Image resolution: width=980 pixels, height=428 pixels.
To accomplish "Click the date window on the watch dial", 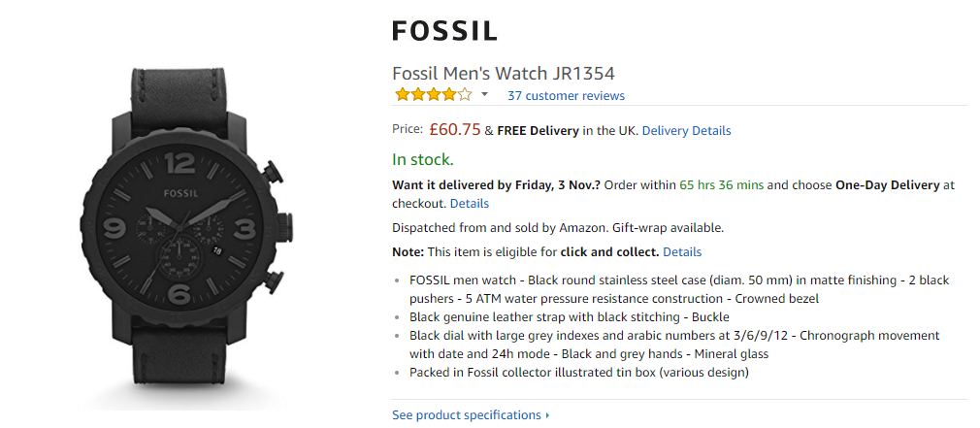I will point(217,250).
